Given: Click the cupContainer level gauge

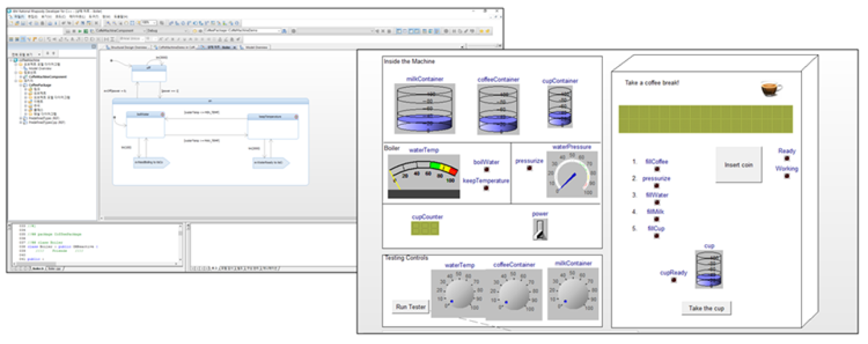Looking at the screenshot, I should click(x=559, y=107).
